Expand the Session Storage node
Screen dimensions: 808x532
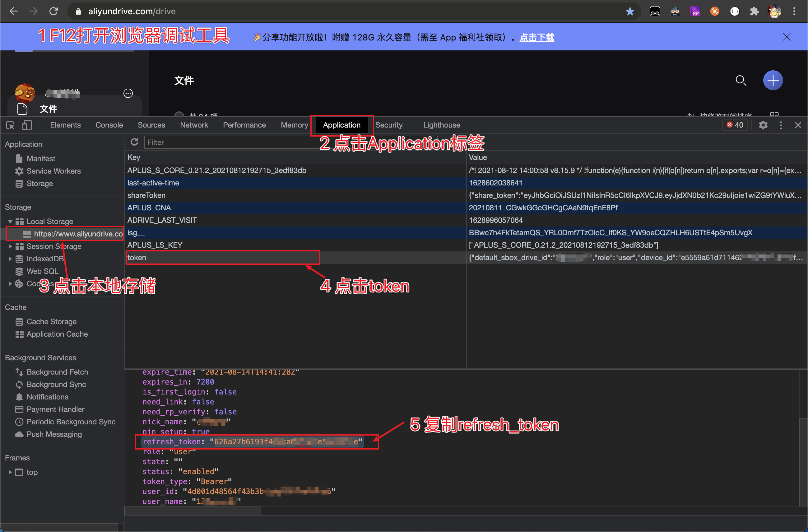tap(10, 246)
